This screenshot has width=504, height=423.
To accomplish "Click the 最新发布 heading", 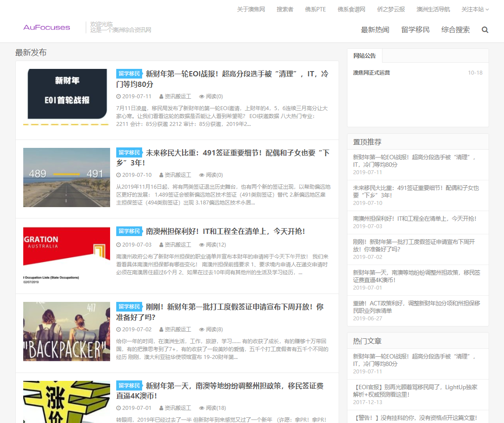I will coord(31,52).
